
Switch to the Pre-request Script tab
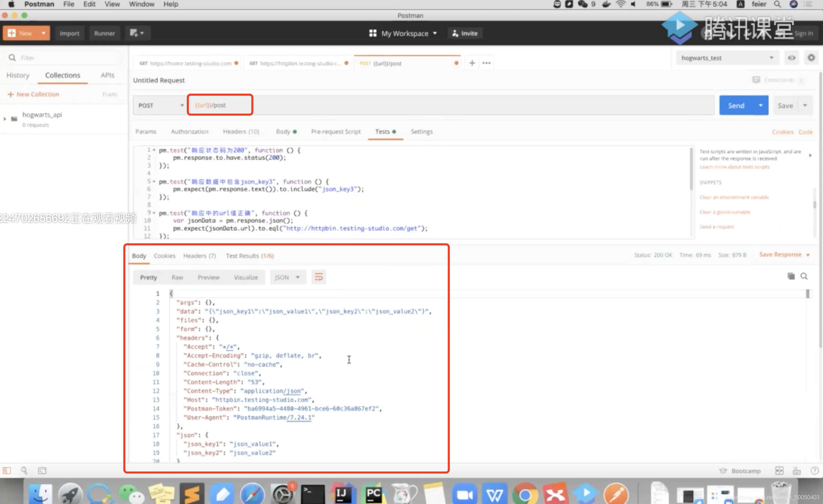pos(335,132)
